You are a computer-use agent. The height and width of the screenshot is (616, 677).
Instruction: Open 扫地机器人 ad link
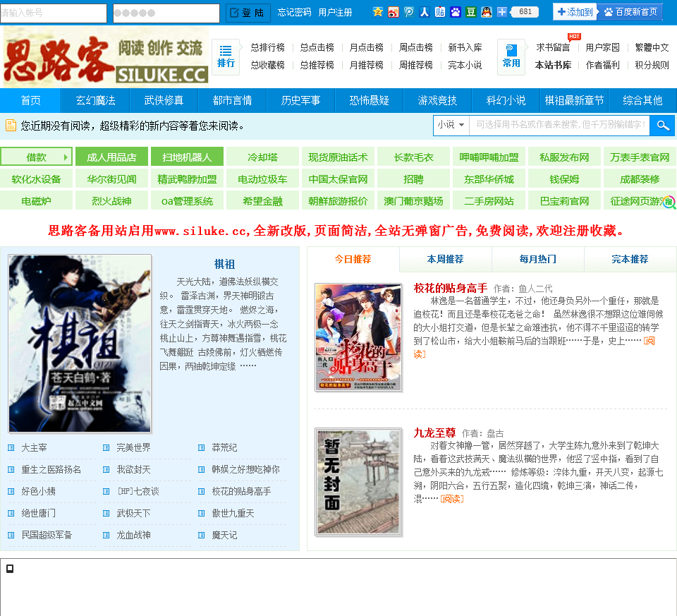pyautogui.click(x=187, y=157)
